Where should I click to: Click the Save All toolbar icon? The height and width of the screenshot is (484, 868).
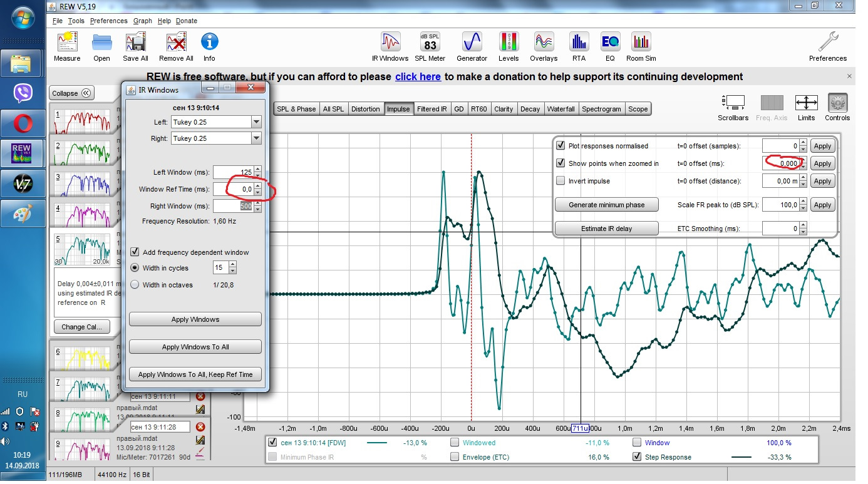(x=135, y=43)
